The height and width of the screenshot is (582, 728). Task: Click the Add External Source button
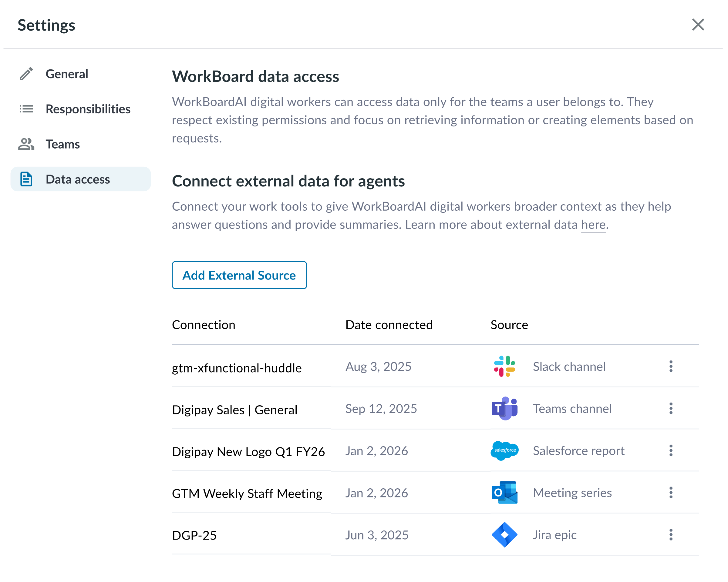point(239,275)
